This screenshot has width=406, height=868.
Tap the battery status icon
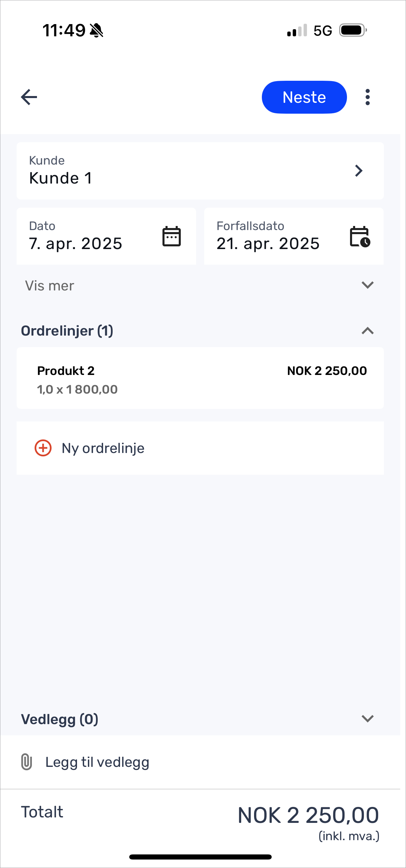point(353,30)
